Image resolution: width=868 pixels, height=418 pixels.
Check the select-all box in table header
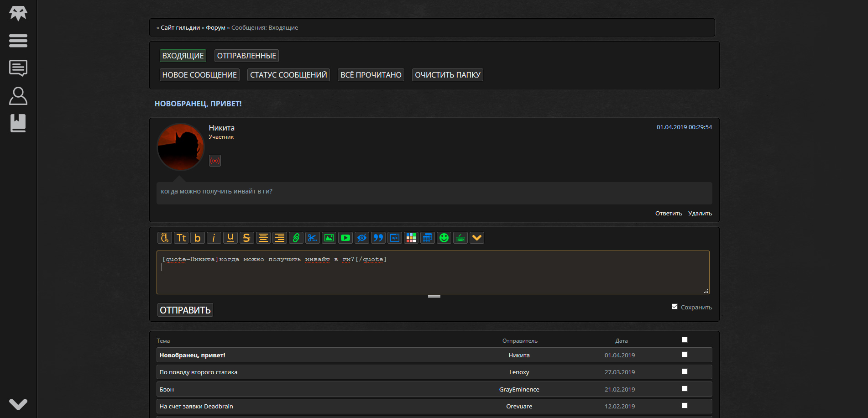pos(685,340)
